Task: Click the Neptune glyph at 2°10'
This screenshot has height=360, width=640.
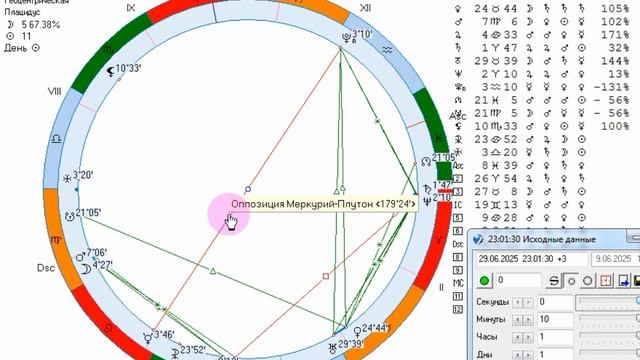Action: (427, 201)
